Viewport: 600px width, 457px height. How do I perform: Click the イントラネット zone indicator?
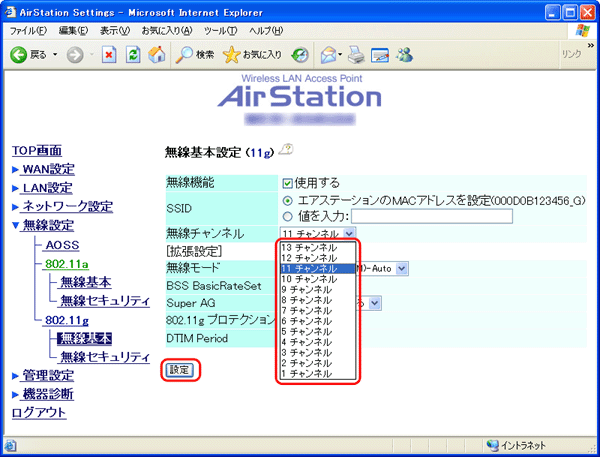coord(516,446)
